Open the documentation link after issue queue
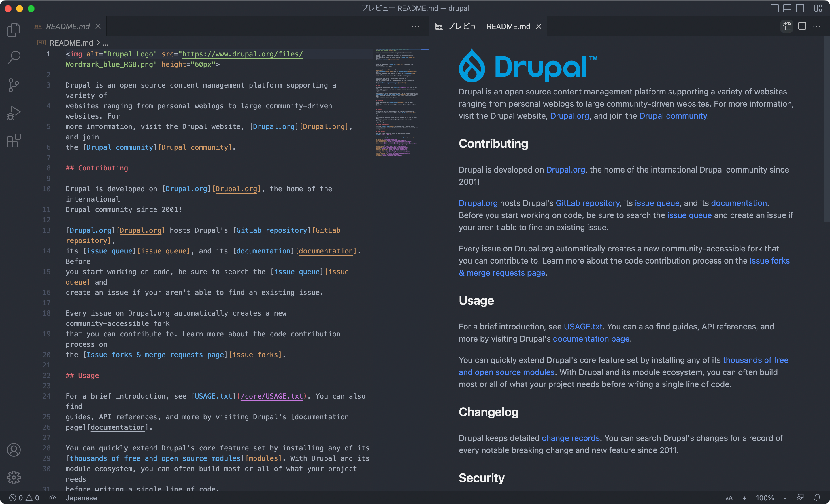The image size is (830, 504). tap(739, 203)
